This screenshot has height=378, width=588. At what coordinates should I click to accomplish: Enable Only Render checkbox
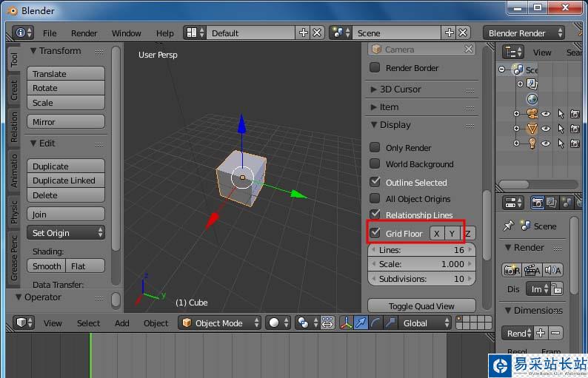pos(375,147)
